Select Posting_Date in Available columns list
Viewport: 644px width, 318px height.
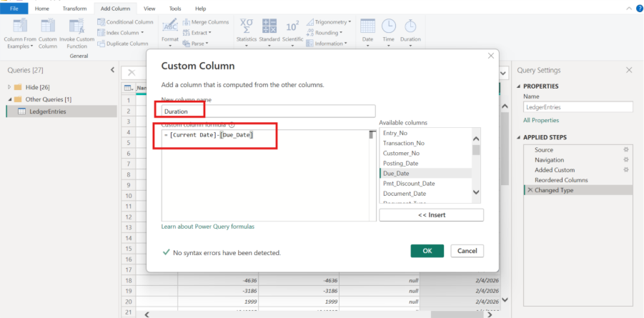coord(400,163)
